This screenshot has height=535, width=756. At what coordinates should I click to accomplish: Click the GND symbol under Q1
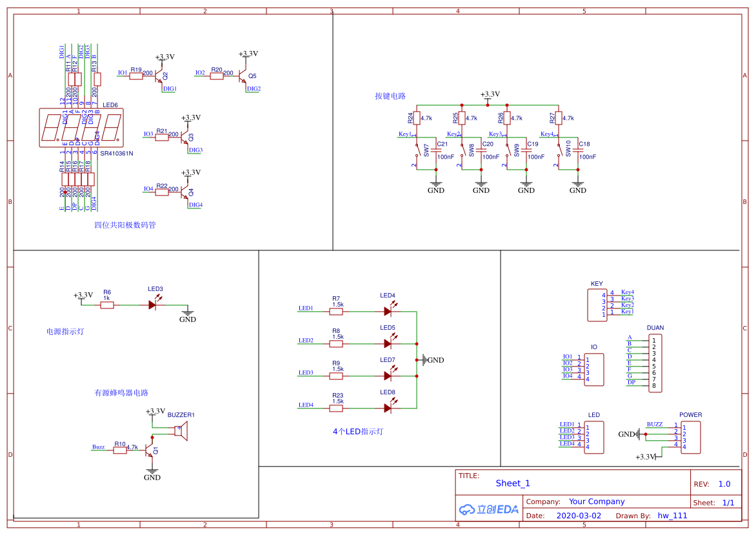[152, 474]
